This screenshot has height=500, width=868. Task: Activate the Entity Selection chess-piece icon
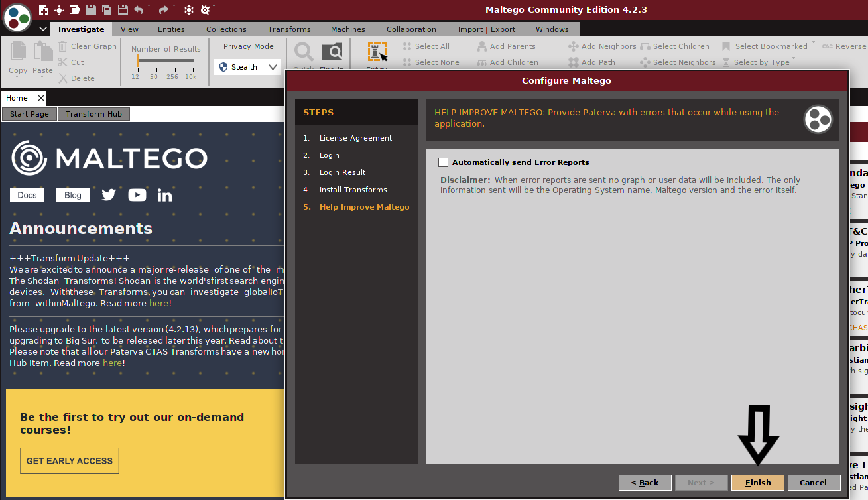pos(377,52)
